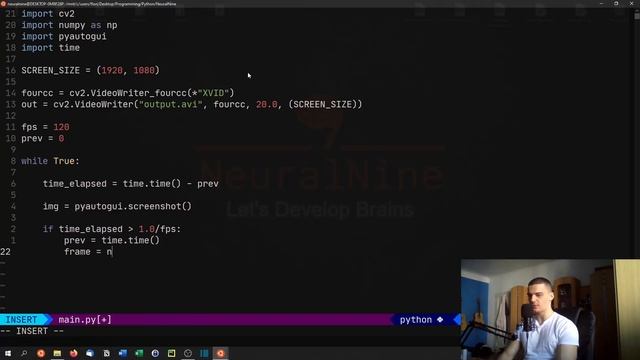The height and width of the screenshot is (360, 640).
Task: Click 'time_elapsed' on its assignment line
Action: click(75, 184)
